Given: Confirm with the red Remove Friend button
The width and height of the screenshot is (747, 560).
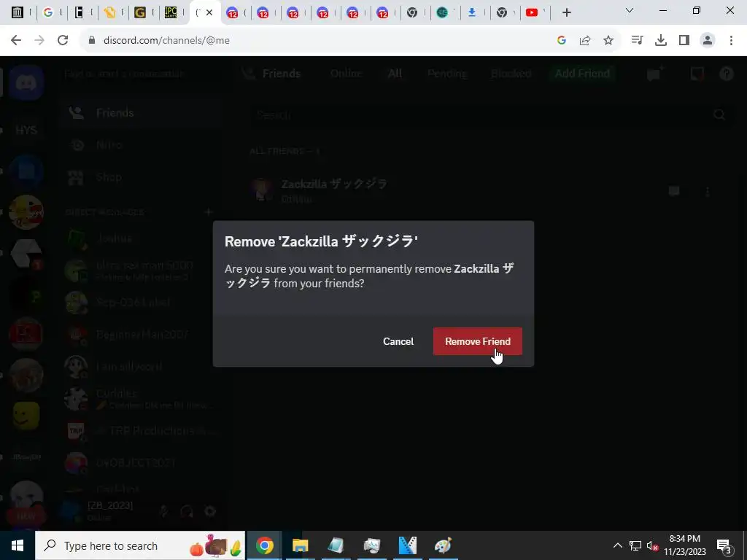Looking at the screenshot, I should [x=477, y=341].
